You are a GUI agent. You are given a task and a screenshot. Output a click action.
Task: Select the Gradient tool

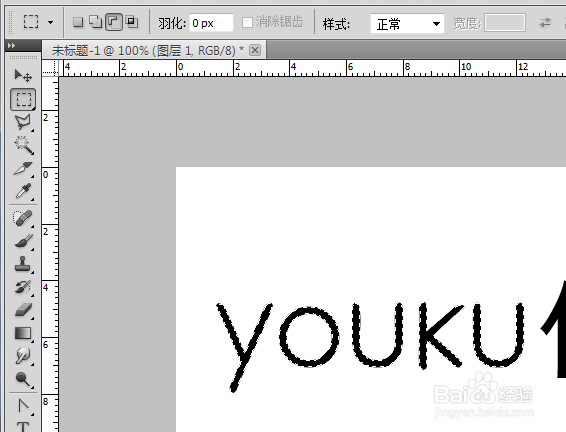click(x=23, y=333)
